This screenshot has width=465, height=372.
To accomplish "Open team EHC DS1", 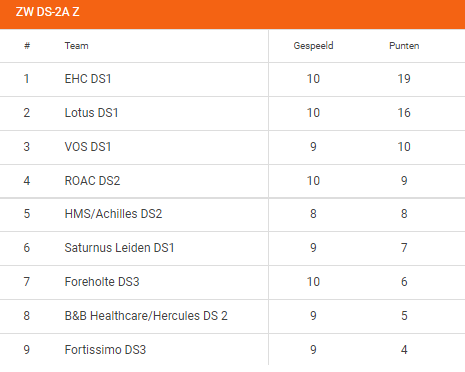I will (x=88, y=79).
